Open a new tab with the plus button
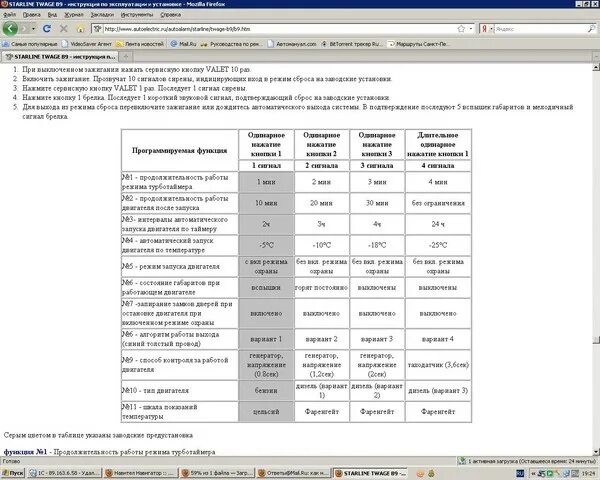Image resolution: width=600 pixels, height=480 pixels. 125,57
